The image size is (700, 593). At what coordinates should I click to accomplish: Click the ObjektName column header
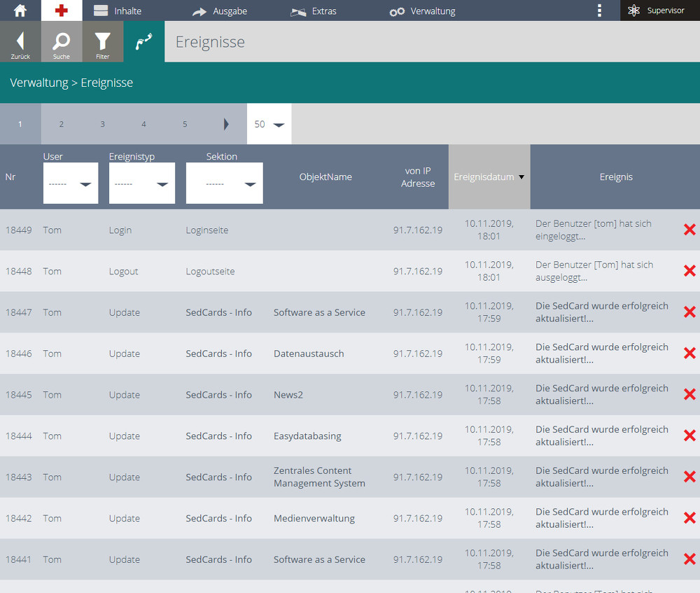tap(325, 177)
